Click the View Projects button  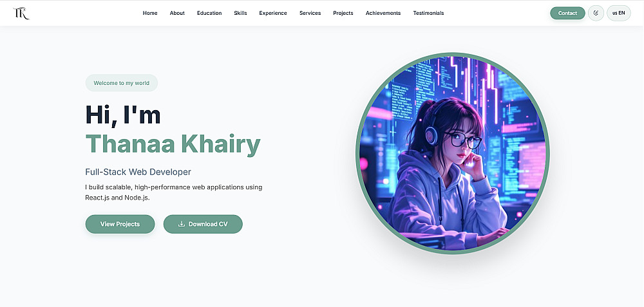(120, 224)
